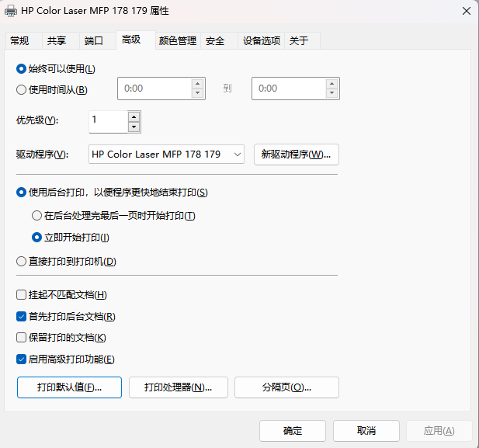Close the printer properties dialog
This screenshot has height=448, width=479.
466,11
